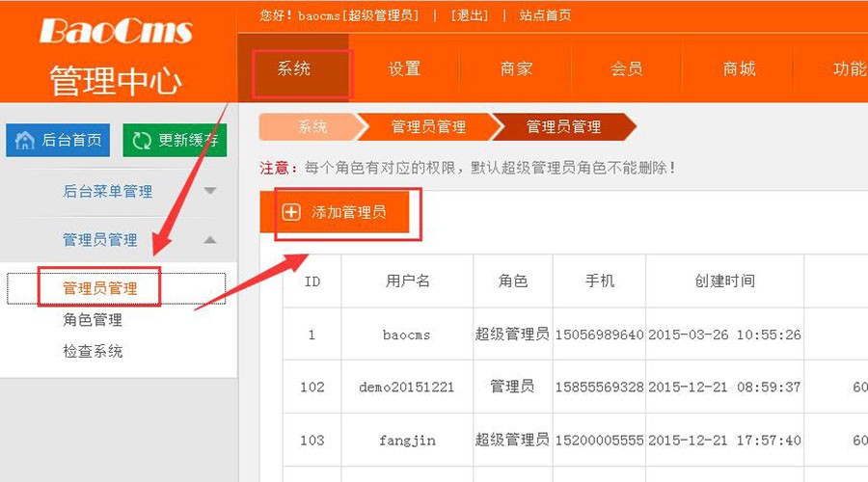
Task: Select 管理员管理 sidebar submenu item
Action: [x=99, y=288]
